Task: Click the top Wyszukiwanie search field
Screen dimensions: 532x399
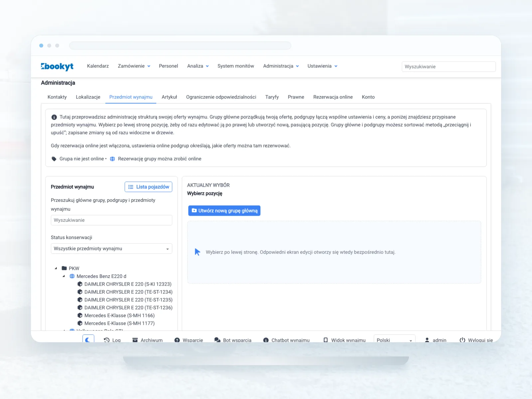Action: click(x=449, y=66)
